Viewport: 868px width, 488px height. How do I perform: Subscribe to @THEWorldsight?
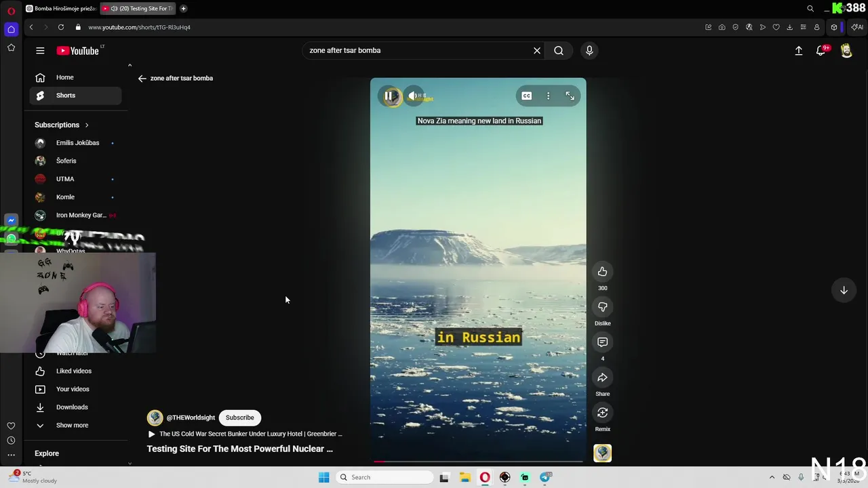[239, 418]
